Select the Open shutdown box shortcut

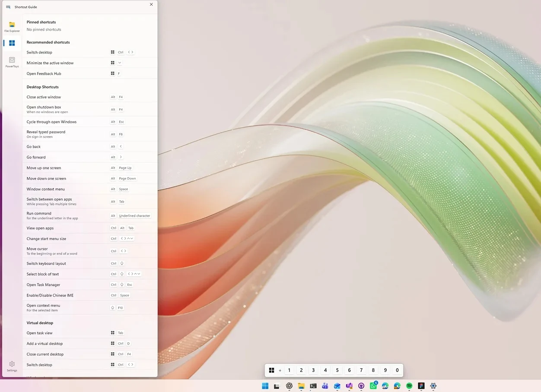click(x=90, y=109)
